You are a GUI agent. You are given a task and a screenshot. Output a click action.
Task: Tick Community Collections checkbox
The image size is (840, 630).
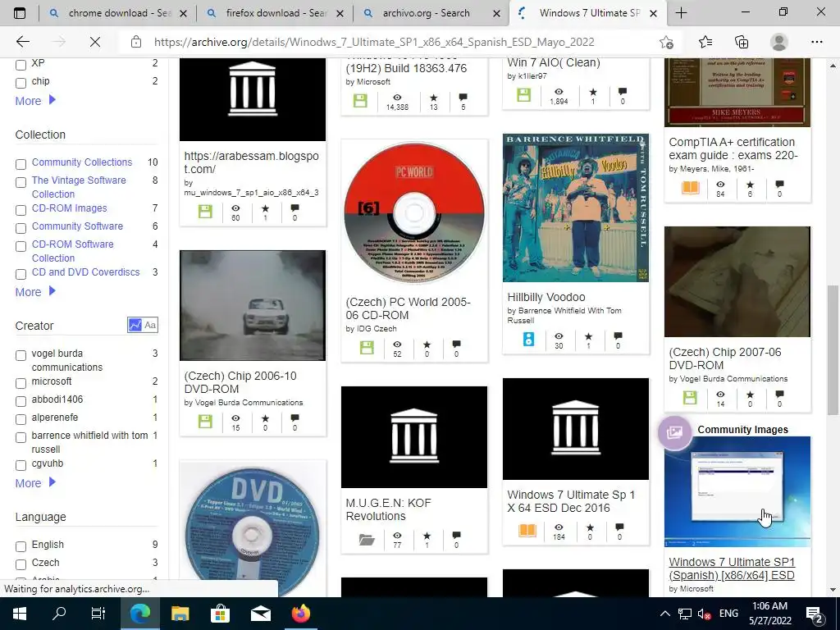pos(21,164)
